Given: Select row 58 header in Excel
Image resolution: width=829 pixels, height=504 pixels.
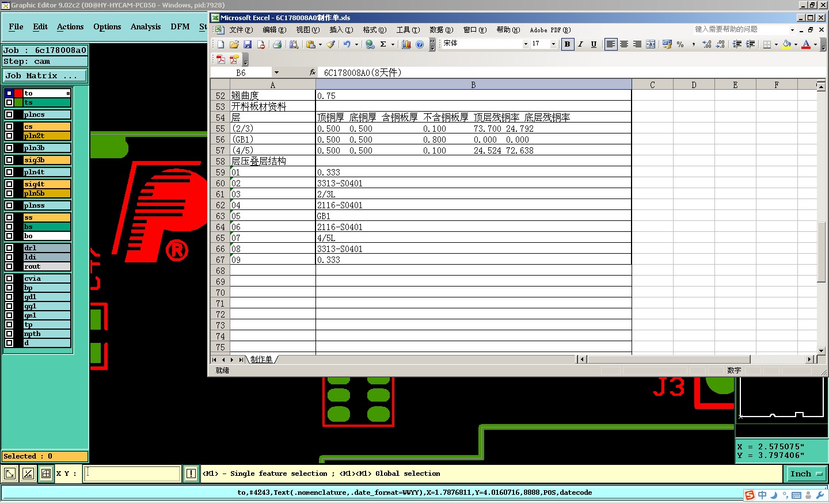Looking at the screenshot, I should (220, 162).
